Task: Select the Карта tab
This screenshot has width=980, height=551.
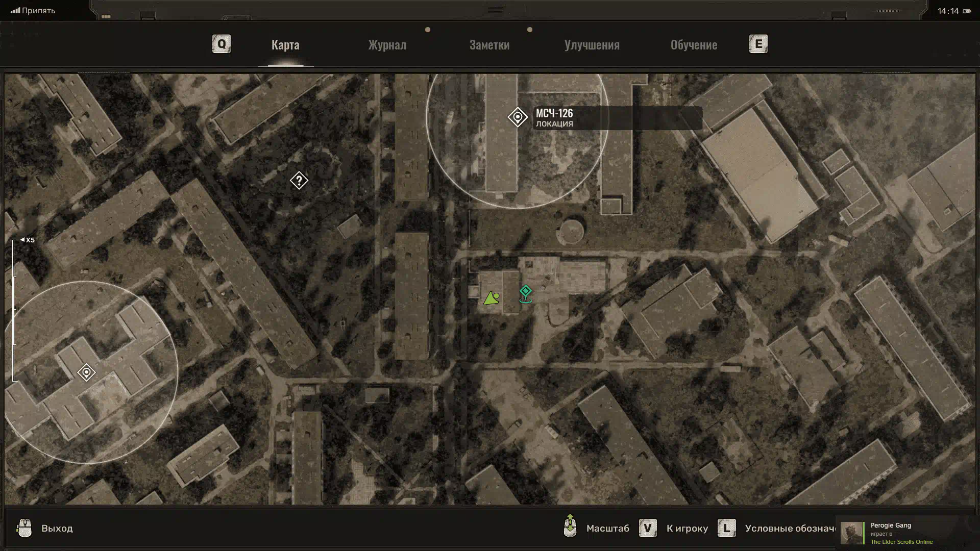Action: [x=285, y=45]
